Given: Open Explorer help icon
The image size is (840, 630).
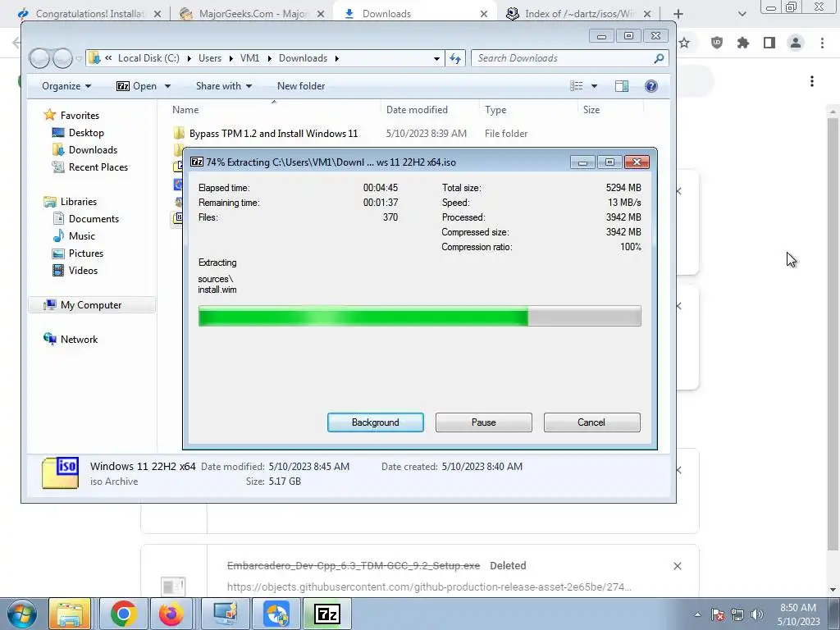Looking at the screenshot, I should tap(651, 86).
